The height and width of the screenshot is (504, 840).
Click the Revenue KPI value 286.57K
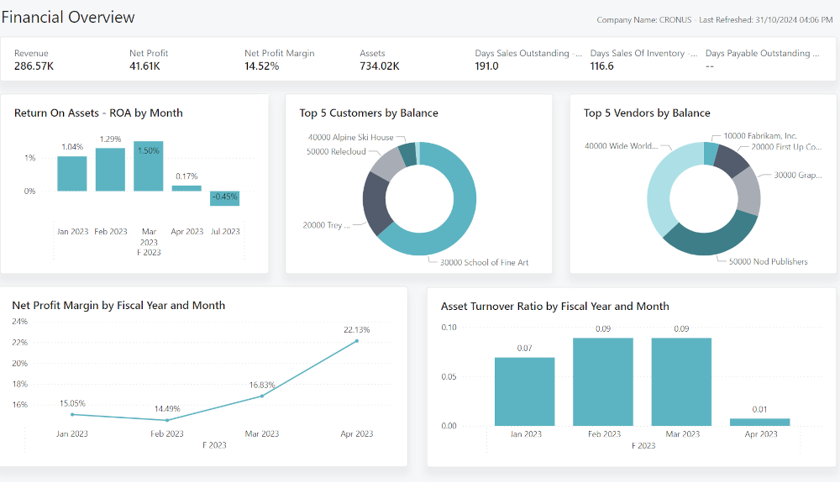click(34, 66)
